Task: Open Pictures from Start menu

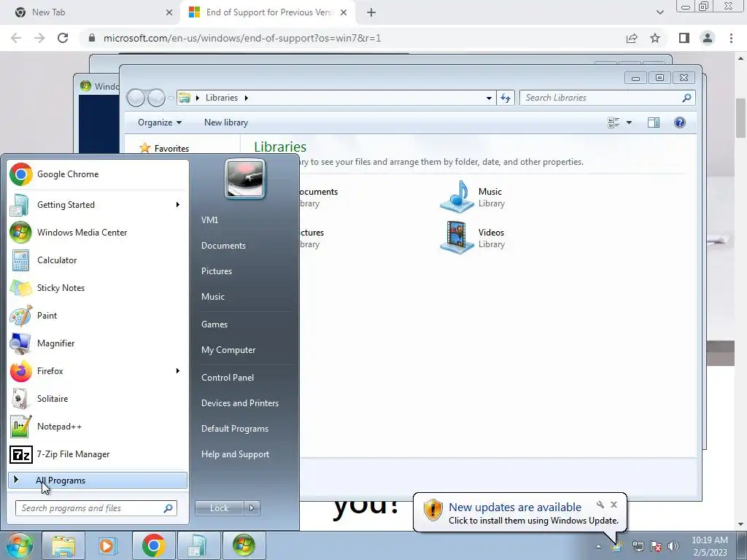Action: (217, 271)
